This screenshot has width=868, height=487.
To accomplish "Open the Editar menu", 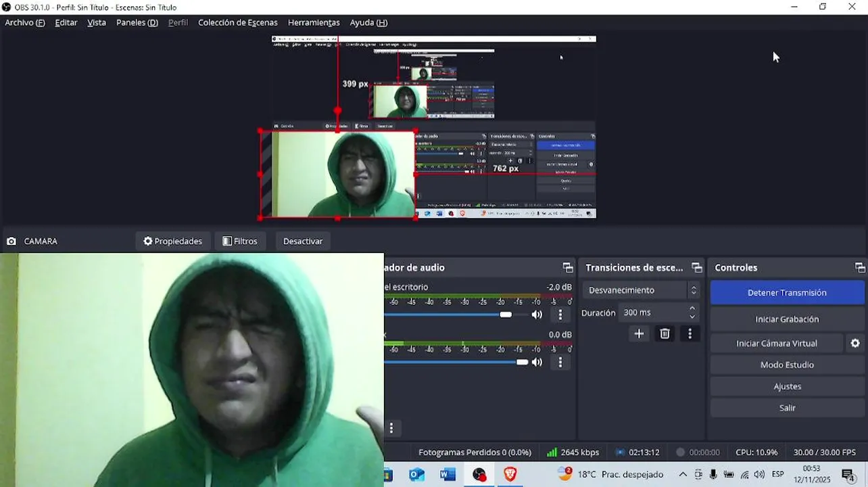I will [66, 22].
